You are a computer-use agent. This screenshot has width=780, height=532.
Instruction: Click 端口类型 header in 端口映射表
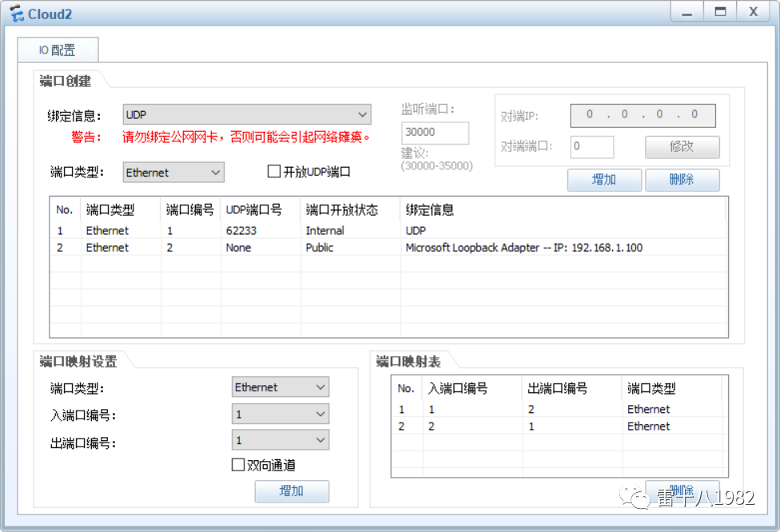[672, 388]
